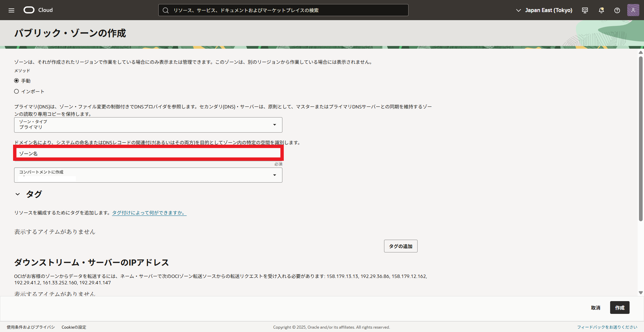
Task: Click the 取消 button
Action: click(x=595, y=307)
